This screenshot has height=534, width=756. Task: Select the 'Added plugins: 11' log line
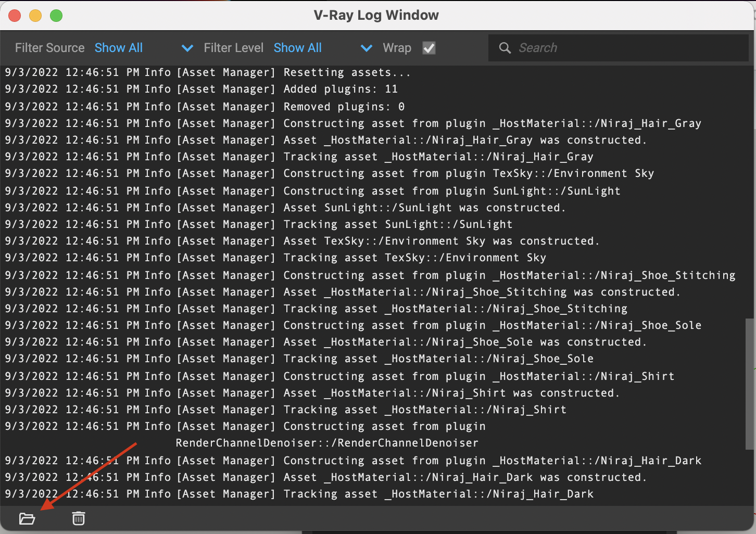(201, 89)
